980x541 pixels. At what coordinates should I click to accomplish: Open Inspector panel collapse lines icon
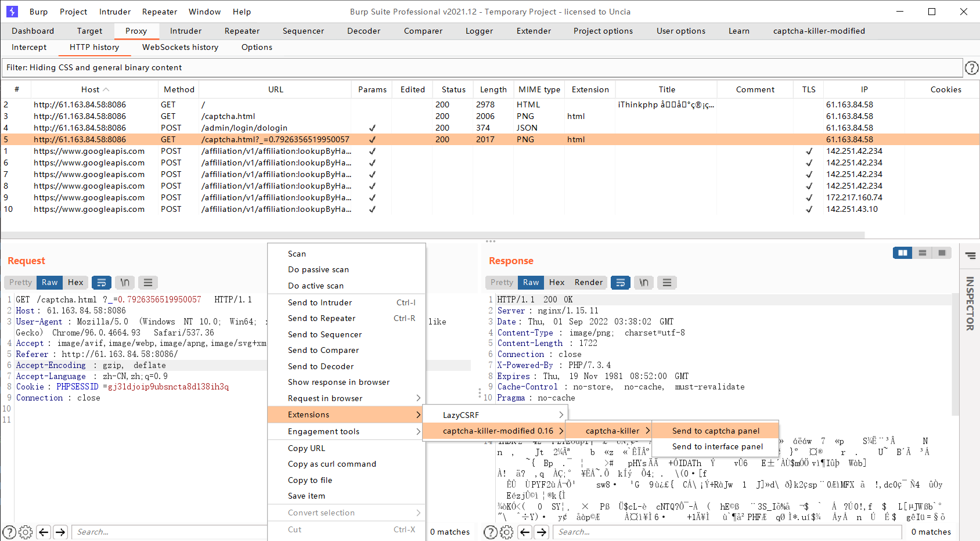click(x=971, y=255)
